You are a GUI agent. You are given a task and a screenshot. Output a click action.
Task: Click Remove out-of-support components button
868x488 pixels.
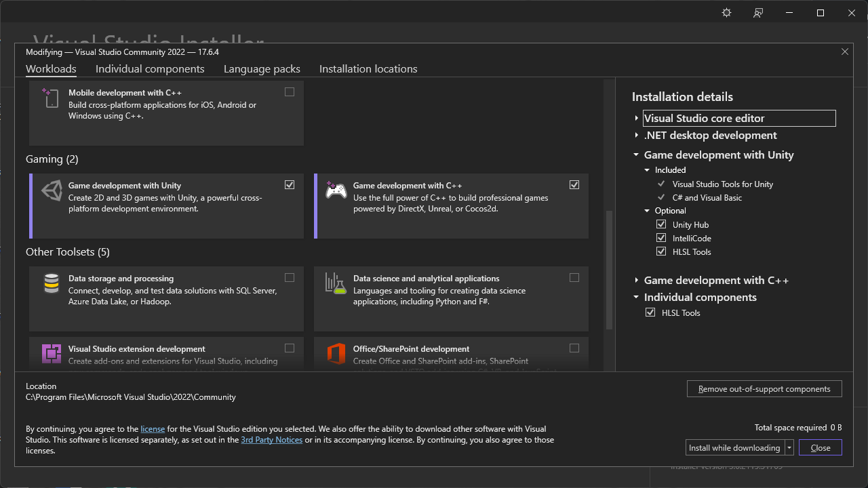(764, 389)
